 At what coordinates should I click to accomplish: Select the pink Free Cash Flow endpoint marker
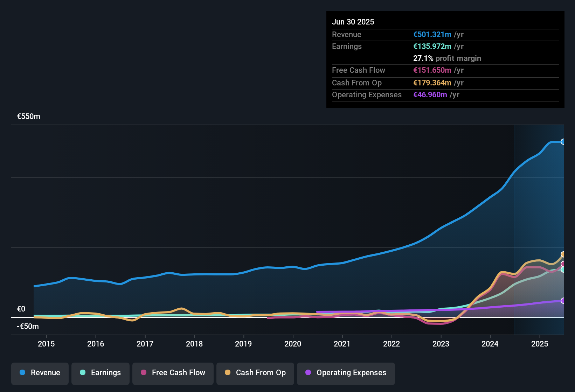tap(563, 264)
